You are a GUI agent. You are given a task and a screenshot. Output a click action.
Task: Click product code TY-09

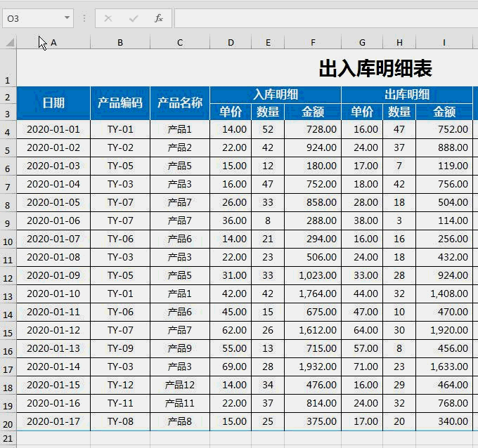point(120,348)
